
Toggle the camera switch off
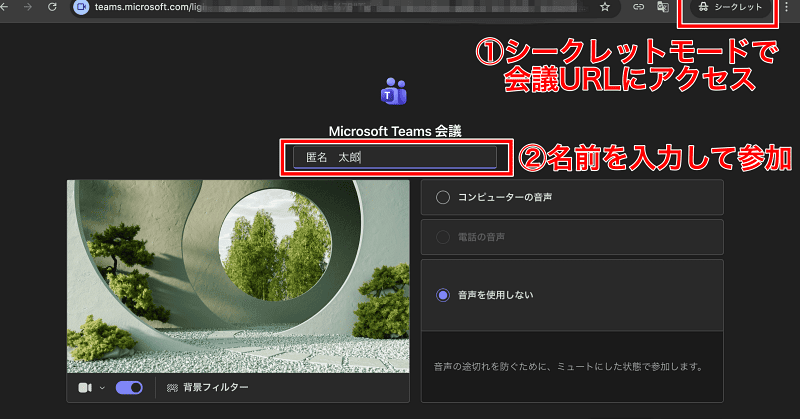129,387
